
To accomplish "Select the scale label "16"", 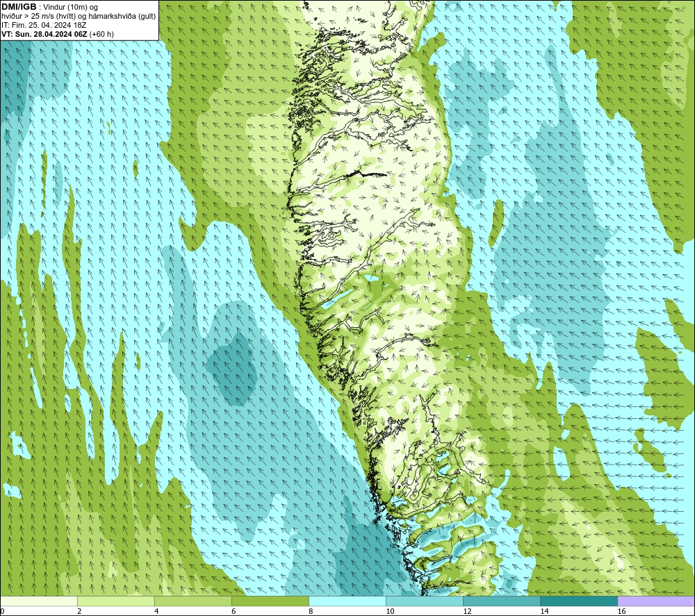I will point(621,611).
